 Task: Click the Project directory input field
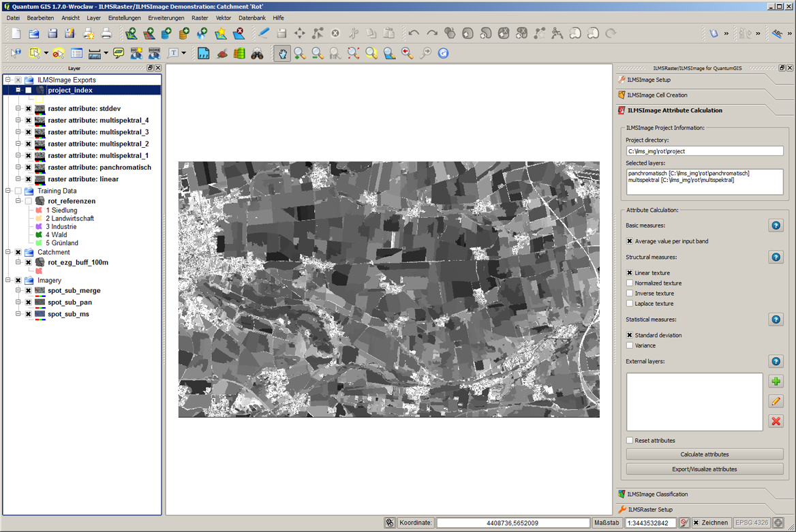click(704, 151)
